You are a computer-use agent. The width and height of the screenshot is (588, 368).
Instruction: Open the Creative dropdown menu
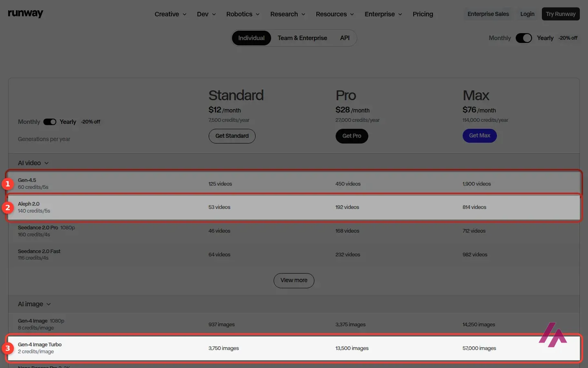(170, 14)
